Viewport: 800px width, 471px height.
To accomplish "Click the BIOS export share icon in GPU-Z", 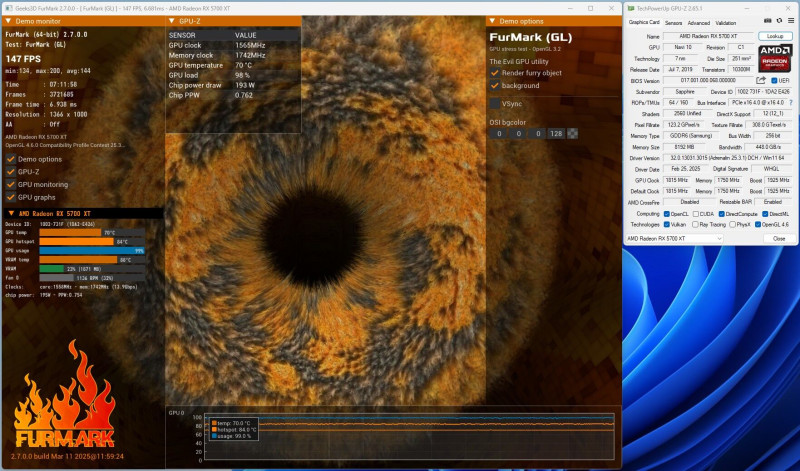I will click(761, 80).
